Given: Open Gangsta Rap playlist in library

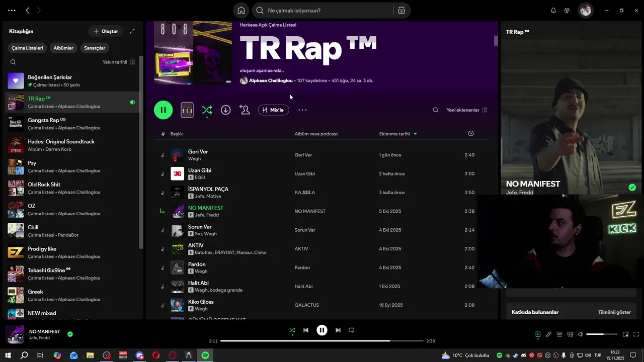Looking at the screenshot, I should pyautogui.click(x=73, y=124).
